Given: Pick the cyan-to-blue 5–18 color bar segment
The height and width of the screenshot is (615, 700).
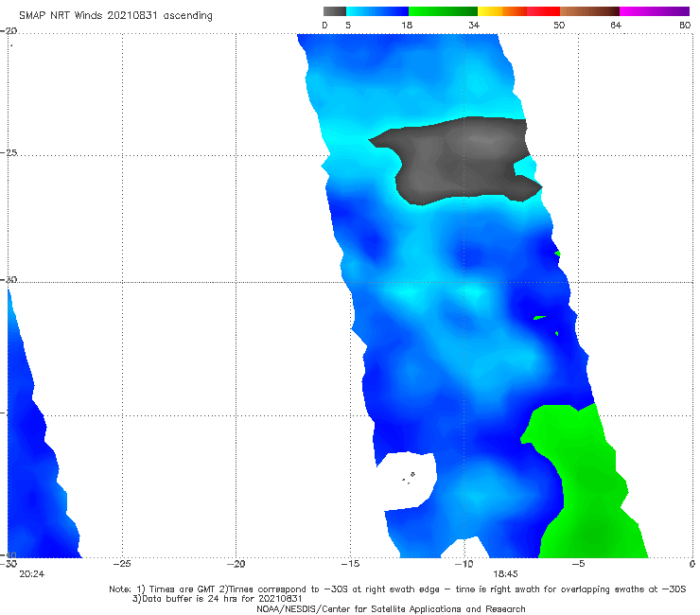Looking at the screenshot, I should [377, 11].
